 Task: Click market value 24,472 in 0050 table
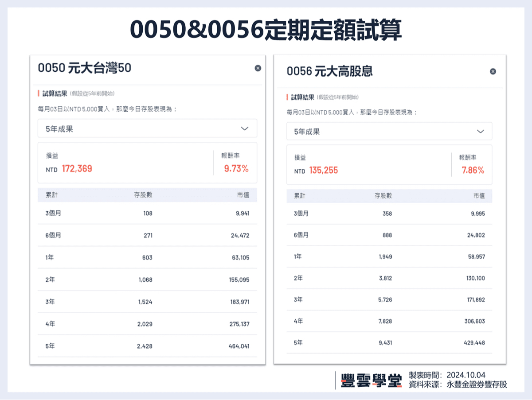coord(240,235)
